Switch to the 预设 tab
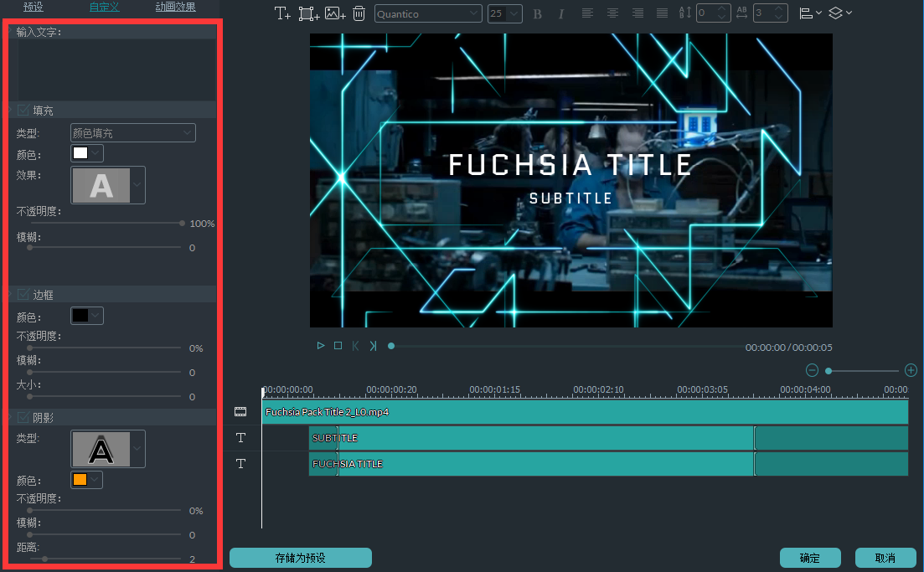This screenshot has width=924, height=572. [x=33, y=7]
